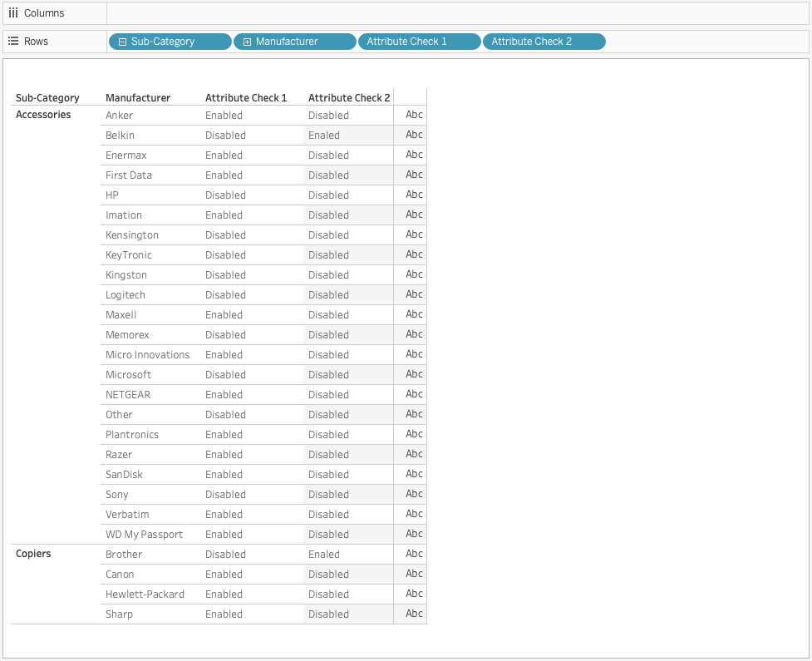Click the Abc mark in the Sharp row
This screenshot has height=661, width=812.
(414, 614)
